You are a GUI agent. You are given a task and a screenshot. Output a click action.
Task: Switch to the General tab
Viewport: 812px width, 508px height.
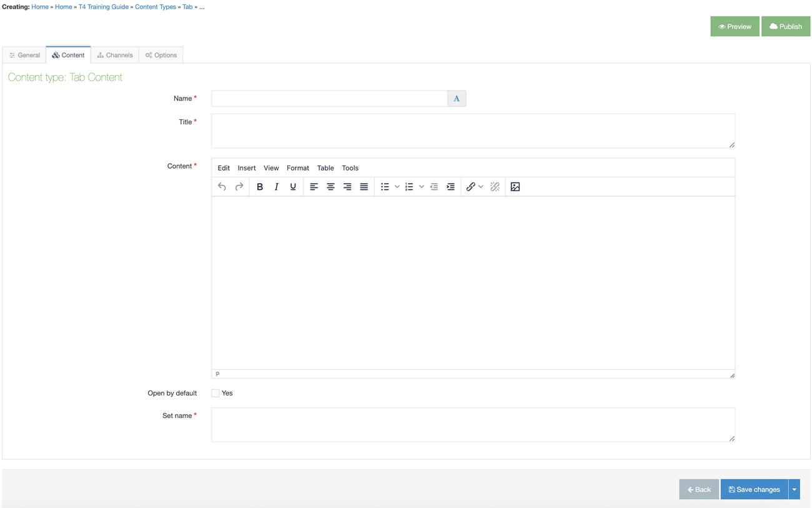coord(24,55)
